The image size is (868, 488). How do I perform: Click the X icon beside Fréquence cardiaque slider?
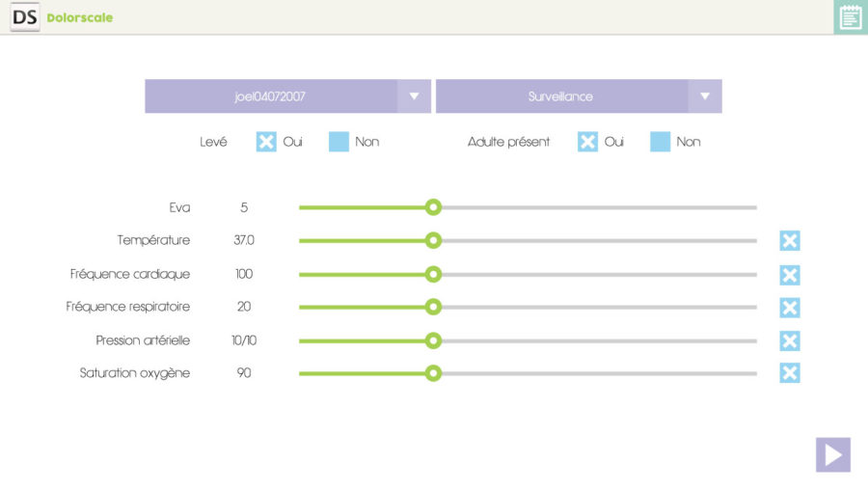(790, 275)
